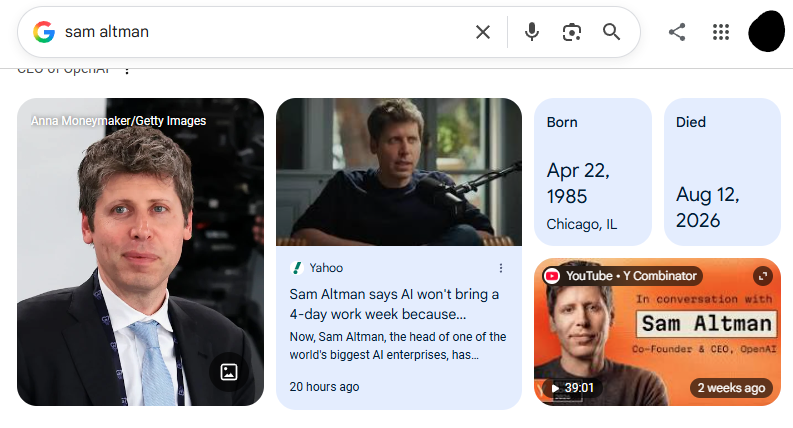Click the Yahoo source name

pyautogui.click(x=326, y=268)
